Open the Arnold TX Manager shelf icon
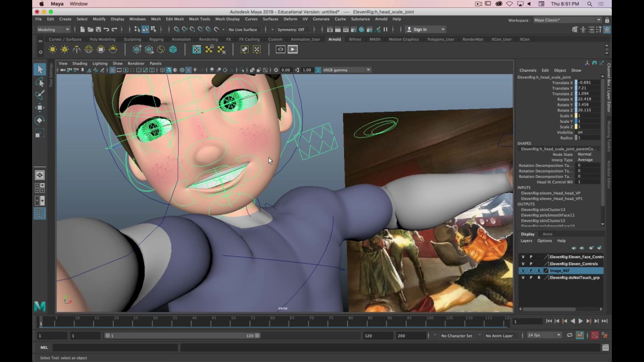This screenshot has height=362, width=644. 197,49
